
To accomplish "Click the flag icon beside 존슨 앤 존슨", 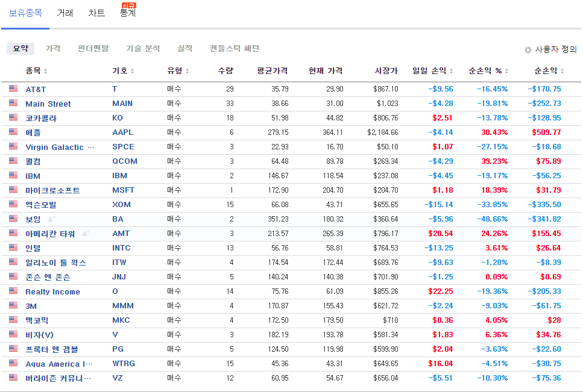I will tap(13, 276).
